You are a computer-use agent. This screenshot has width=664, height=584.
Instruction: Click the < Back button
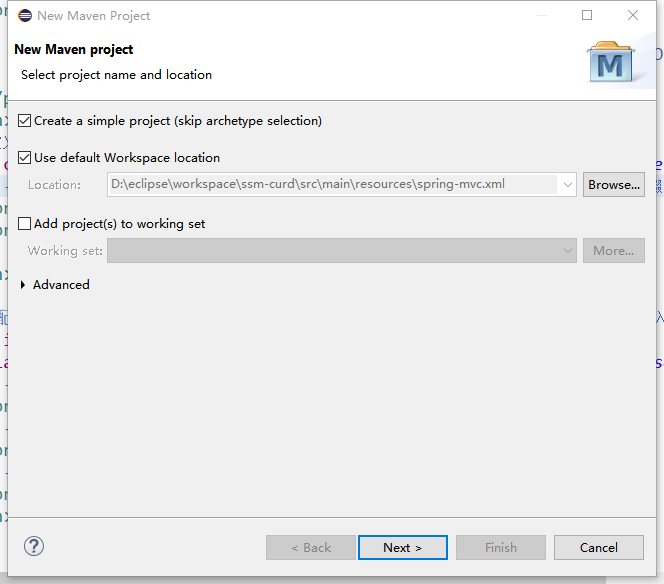tap(310, 547)
